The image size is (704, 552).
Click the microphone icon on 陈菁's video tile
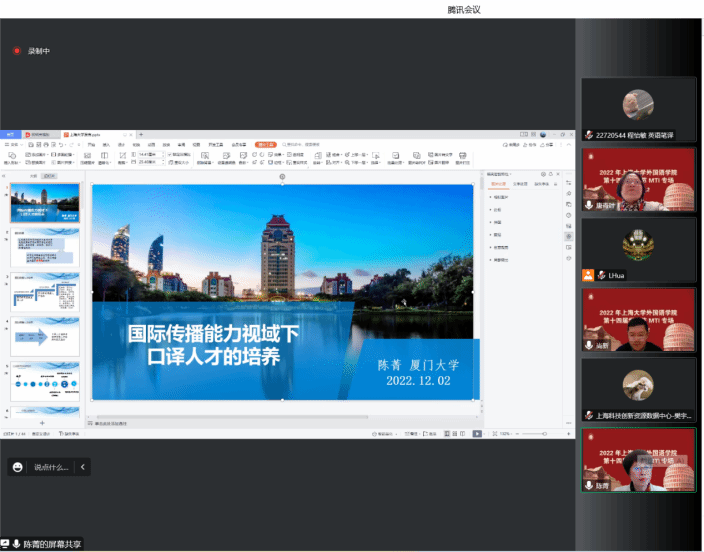tap(589, 486)
